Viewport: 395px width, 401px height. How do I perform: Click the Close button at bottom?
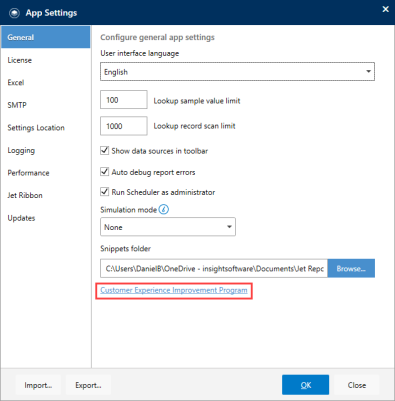point(357,385)
